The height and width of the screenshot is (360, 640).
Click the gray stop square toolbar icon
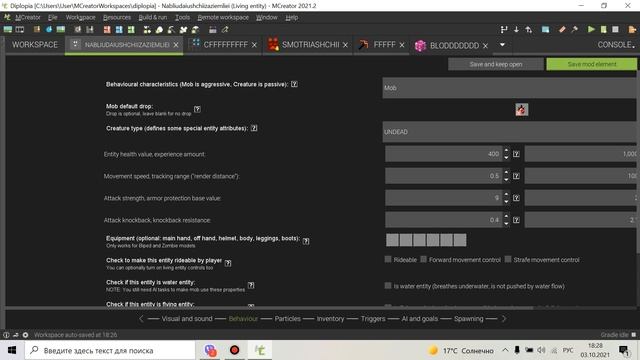(616, 29)
